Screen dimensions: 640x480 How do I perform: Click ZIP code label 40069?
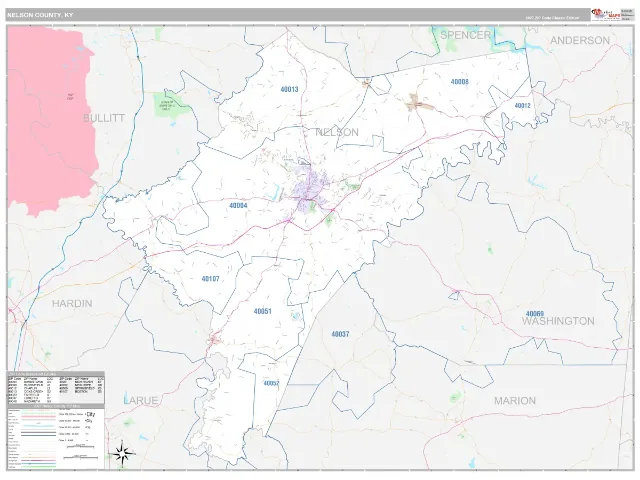coord(535,313)
